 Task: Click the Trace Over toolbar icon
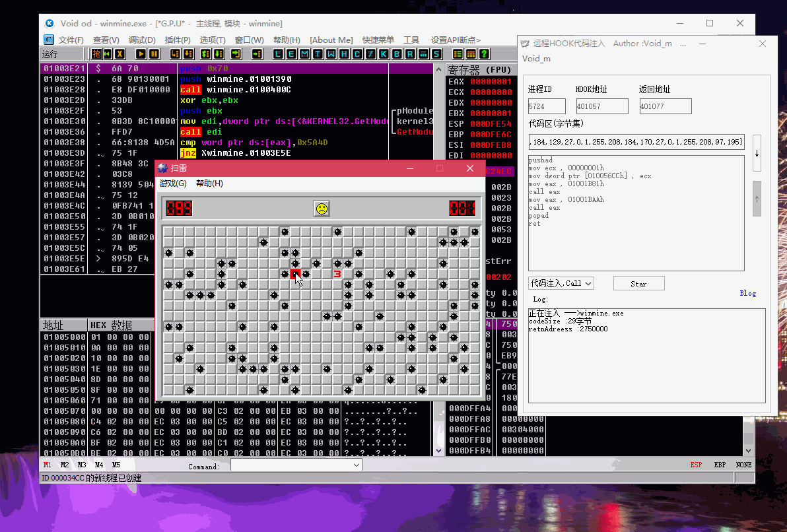point(219,53)
